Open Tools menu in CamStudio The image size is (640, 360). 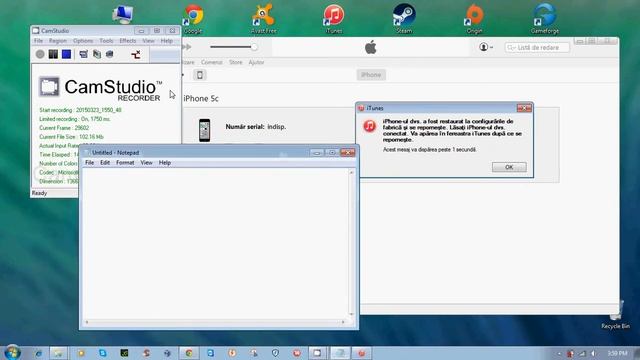click(106, 41)
